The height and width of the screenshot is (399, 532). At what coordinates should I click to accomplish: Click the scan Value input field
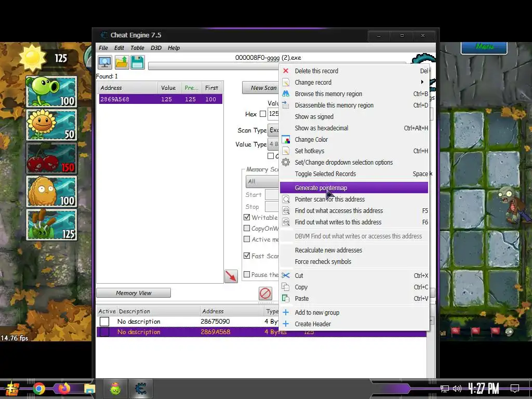(x=273, y=114)
